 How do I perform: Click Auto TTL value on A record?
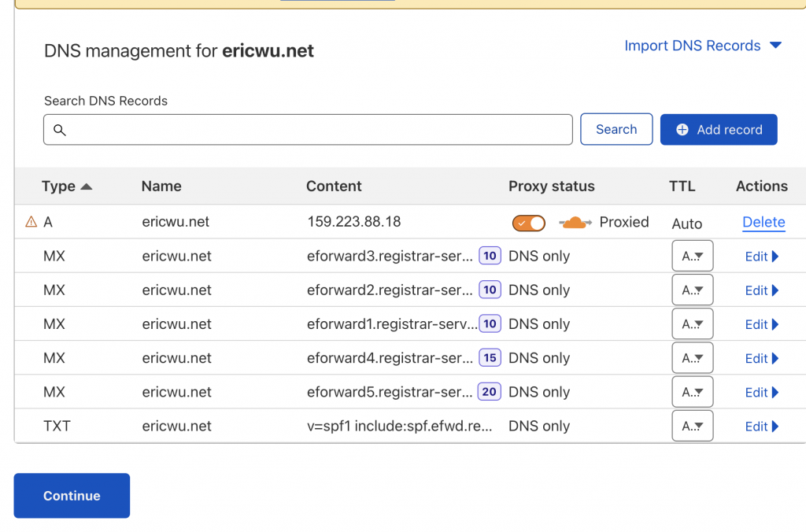686,224
